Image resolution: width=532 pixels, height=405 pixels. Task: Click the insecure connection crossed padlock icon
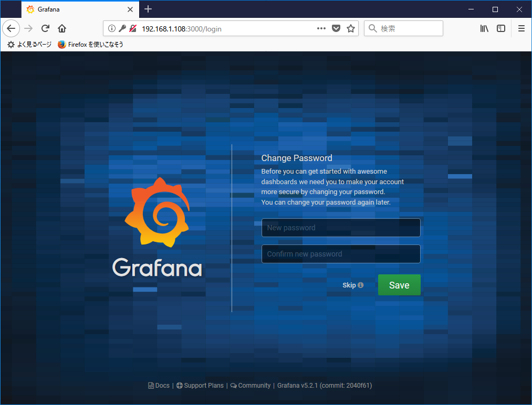click(133, 28)
